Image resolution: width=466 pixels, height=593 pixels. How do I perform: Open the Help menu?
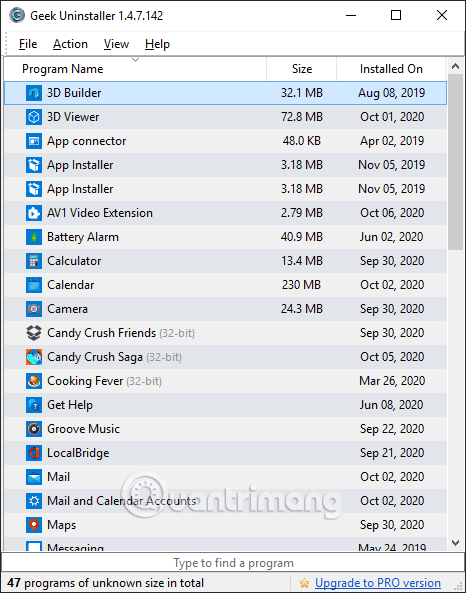(x=157, y=44)
